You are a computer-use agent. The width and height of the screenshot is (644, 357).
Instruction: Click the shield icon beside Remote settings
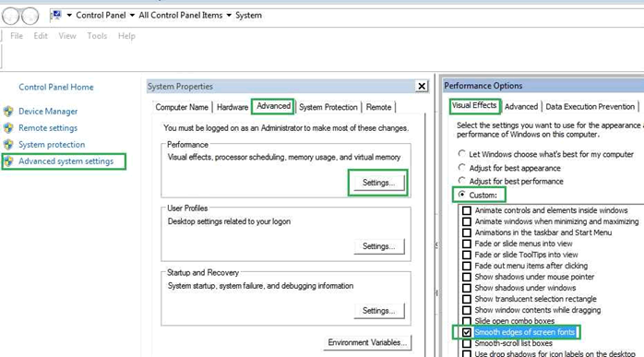pyautogui.click(x=8, y=128)
